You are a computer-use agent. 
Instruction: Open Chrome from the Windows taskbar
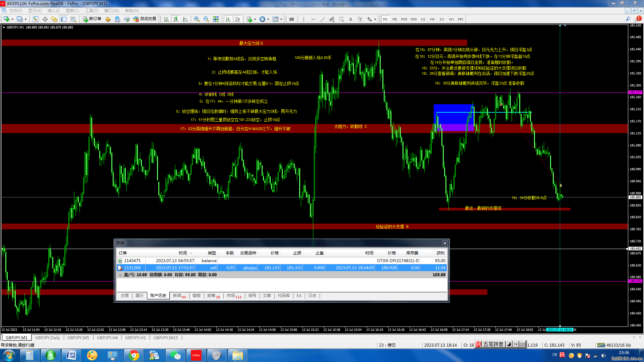point(134,355)
